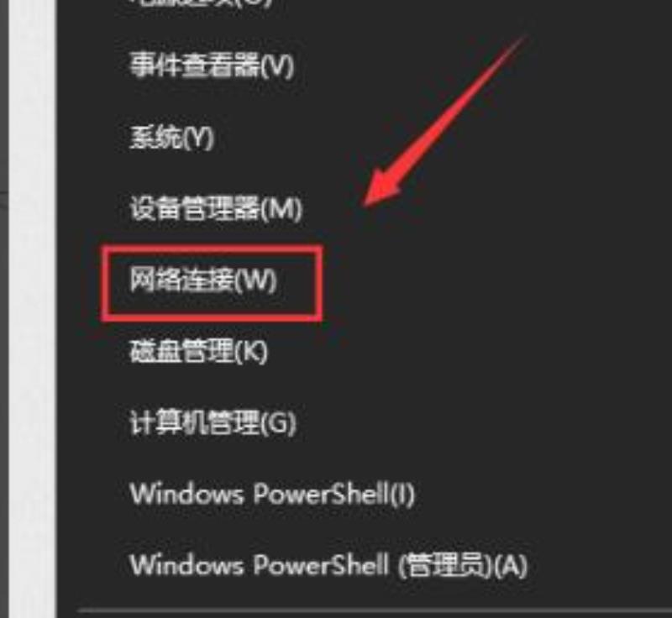Open 事件查看器(V) from the menu
Screen dimensions: 672x618
[212, 66]
